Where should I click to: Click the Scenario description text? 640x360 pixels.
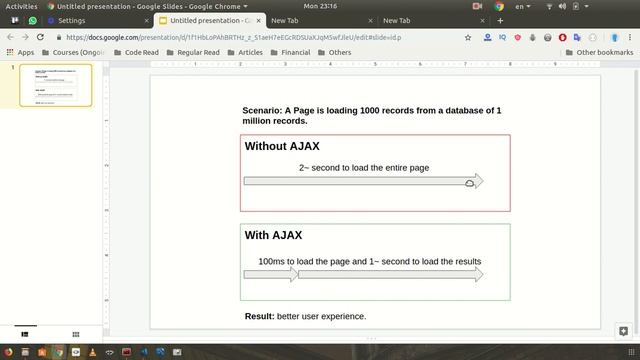click(372, 116)
